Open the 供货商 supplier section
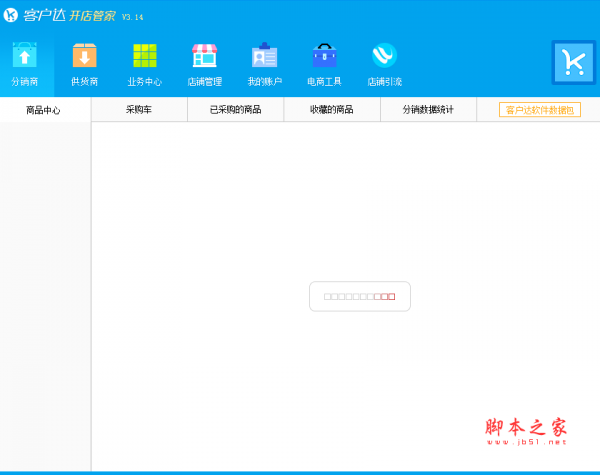This screenshot has width=600, height=475. point(84,64)
